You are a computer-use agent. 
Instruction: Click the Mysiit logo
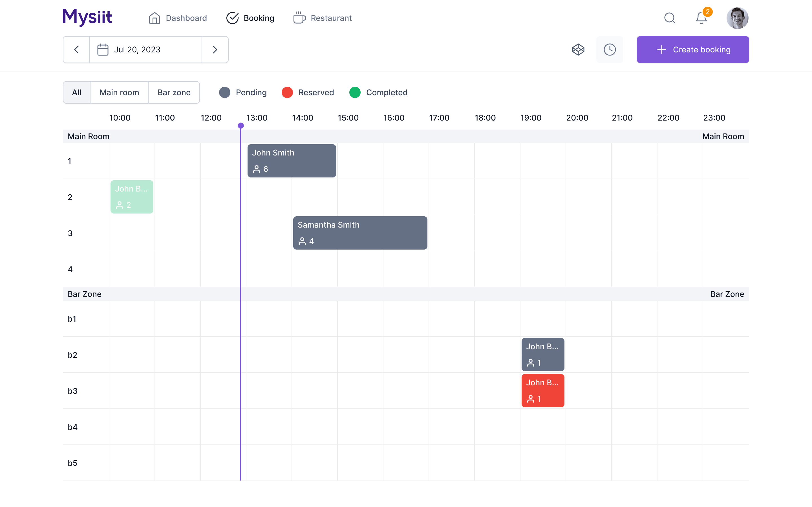(87, 17)
